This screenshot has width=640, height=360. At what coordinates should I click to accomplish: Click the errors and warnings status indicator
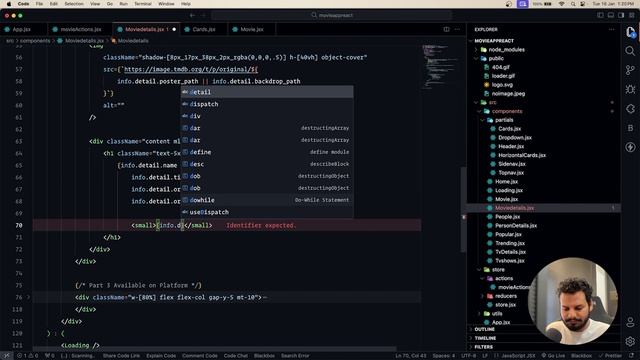[27, 356]
